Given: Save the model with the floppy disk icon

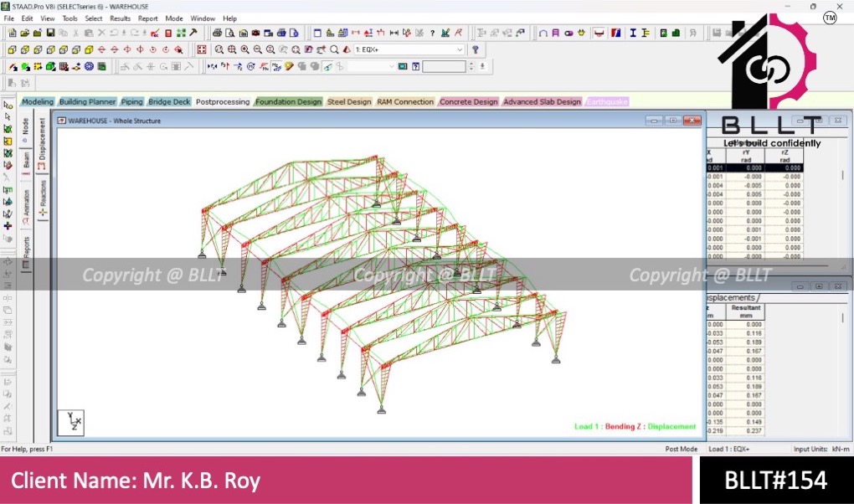Looking at the screenshot, I should point(50,33).
